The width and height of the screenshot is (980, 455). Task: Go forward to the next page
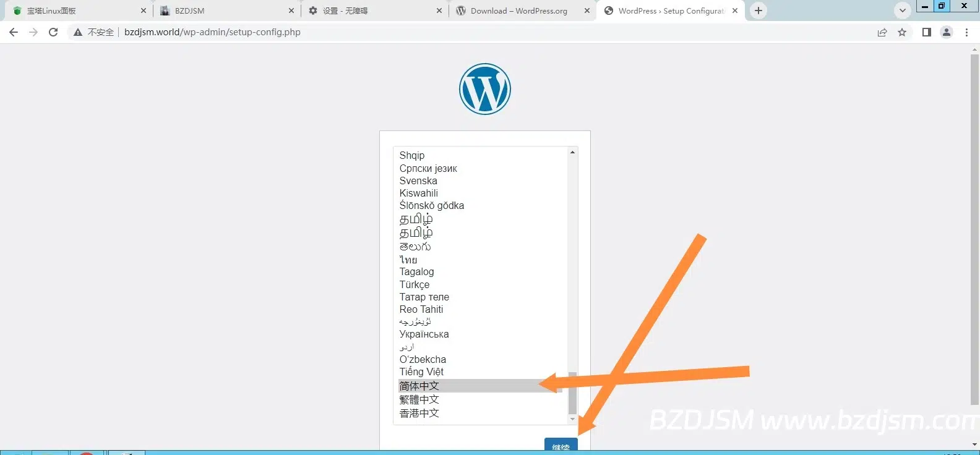33,32
